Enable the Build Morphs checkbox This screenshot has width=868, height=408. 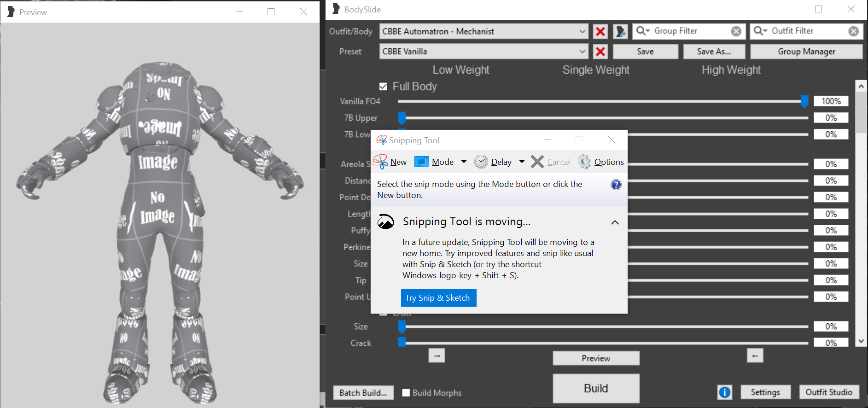coord(406,393)
